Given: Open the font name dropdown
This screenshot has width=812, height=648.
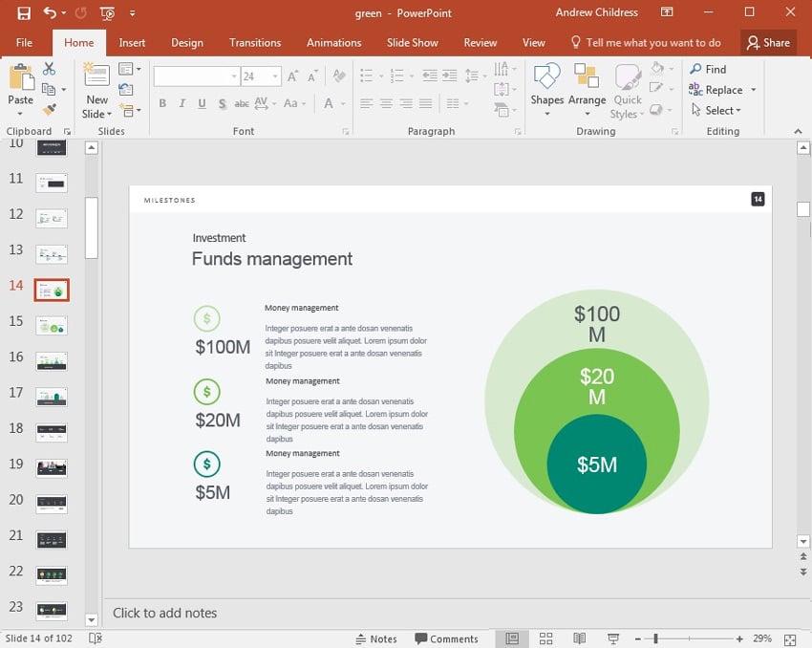Looking at the screenshot, I should pyautogui.click(x=233, y=76).
